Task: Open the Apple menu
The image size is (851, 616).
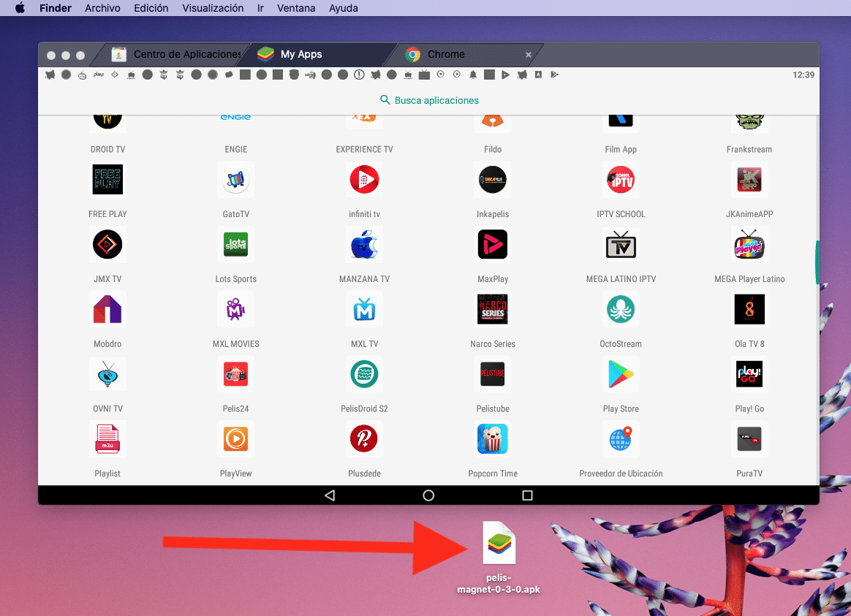Action: tap(20, 8)
